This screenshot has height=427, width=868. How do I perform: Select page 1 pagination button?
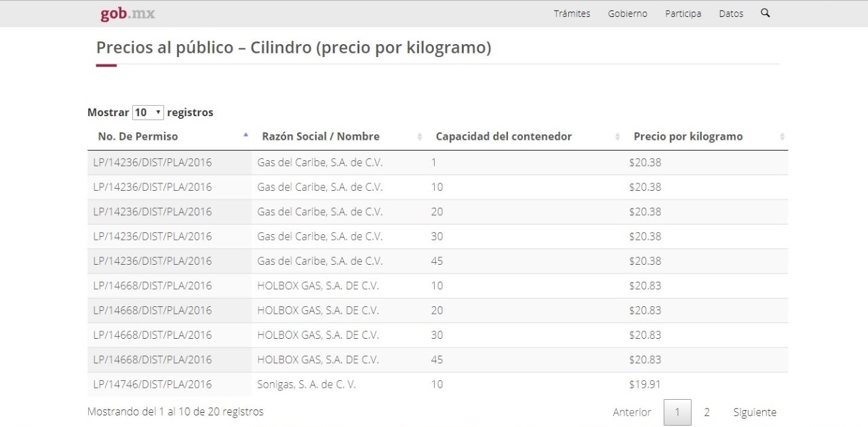677,412
